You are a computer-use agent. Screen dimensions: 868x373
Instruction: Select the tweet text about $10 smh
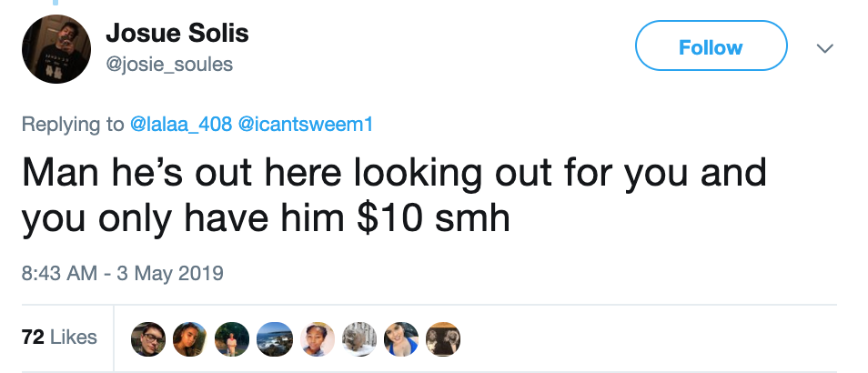(x=394, y=196)
